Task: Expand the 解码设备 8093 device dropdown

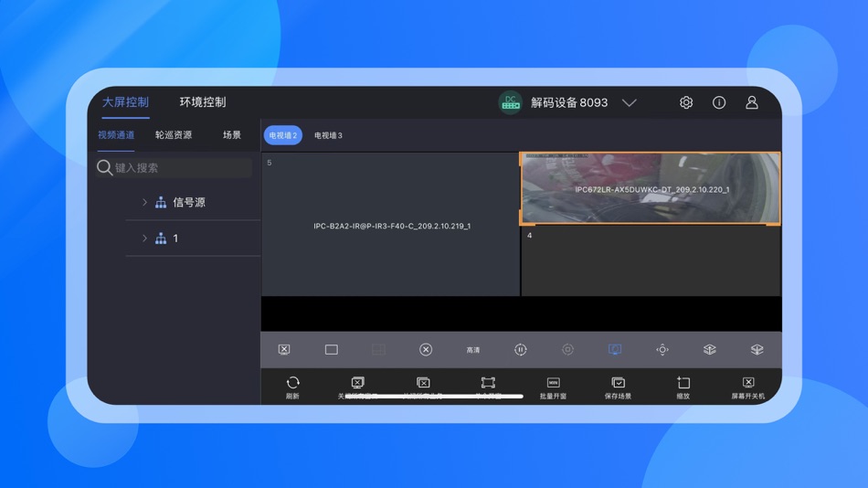Action: click(x=629, y=102)
